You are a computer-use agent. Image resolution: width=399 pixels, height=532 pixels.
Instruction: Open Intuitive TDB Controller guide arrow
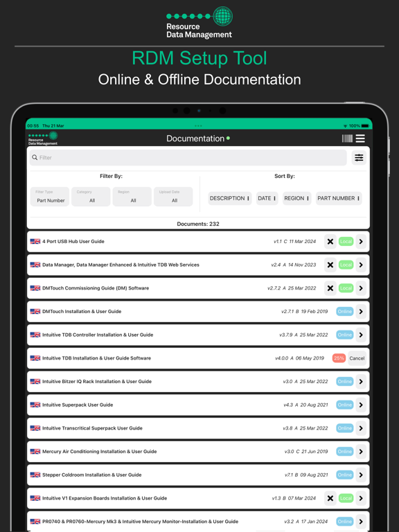pos(361,335)
